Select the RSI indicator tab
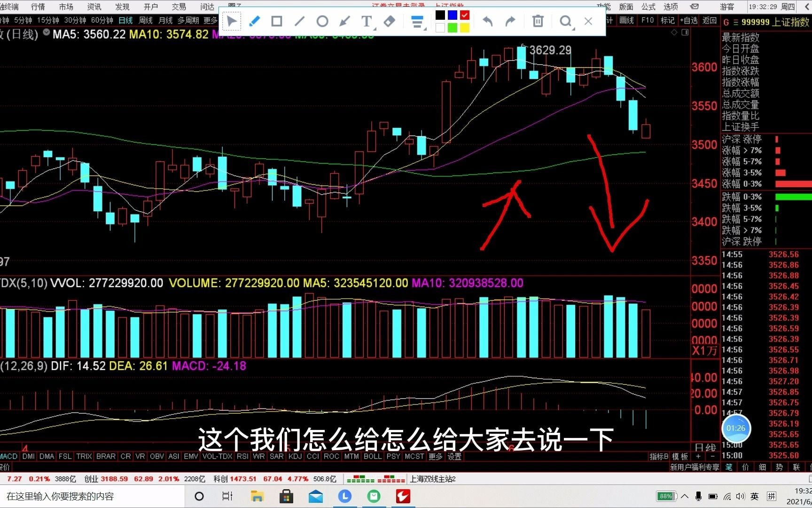812x508 pixels. pos(242,456)
